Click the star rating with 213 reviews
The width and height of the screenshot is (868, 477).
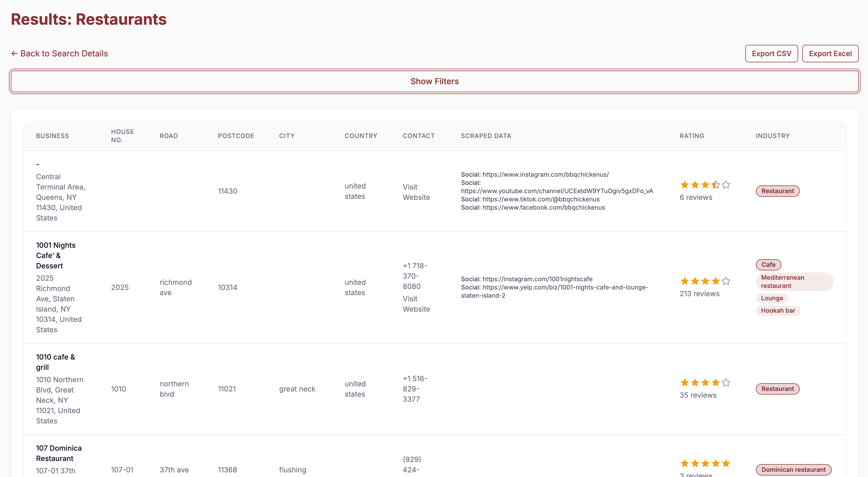click(705, 281)
